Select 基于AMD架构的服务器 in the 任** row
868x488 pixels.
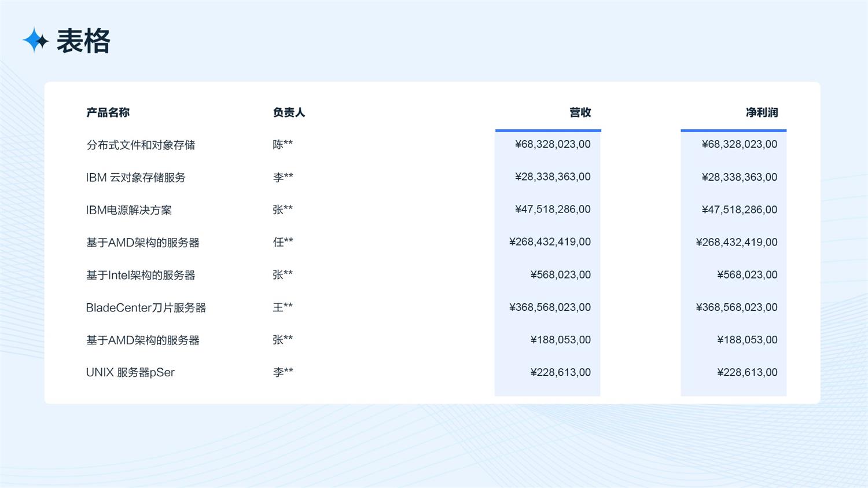coord(143,243)
